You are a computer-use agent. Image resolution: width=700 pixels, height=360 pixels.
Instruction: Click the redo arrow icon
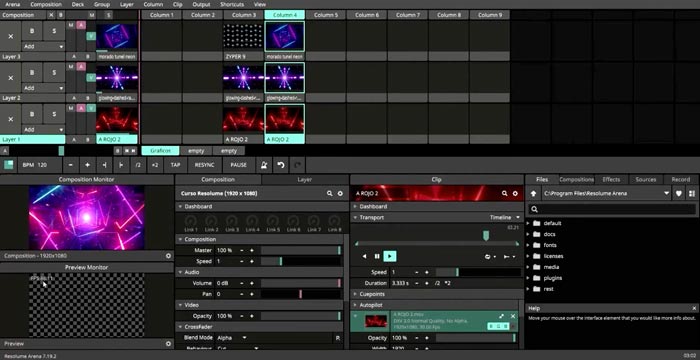(x=297, y=165)
